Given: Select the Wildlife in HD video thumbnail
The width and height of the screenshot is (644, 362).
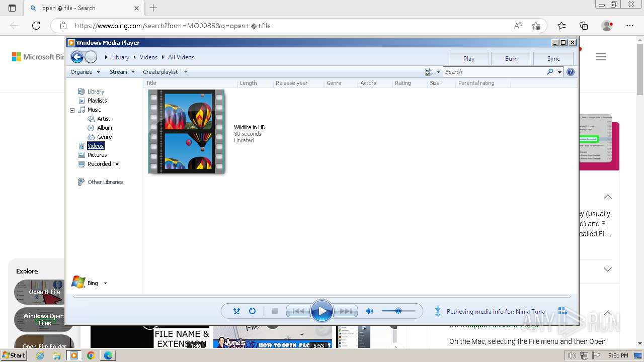Looking at the screenshot, I should point(186,132).
